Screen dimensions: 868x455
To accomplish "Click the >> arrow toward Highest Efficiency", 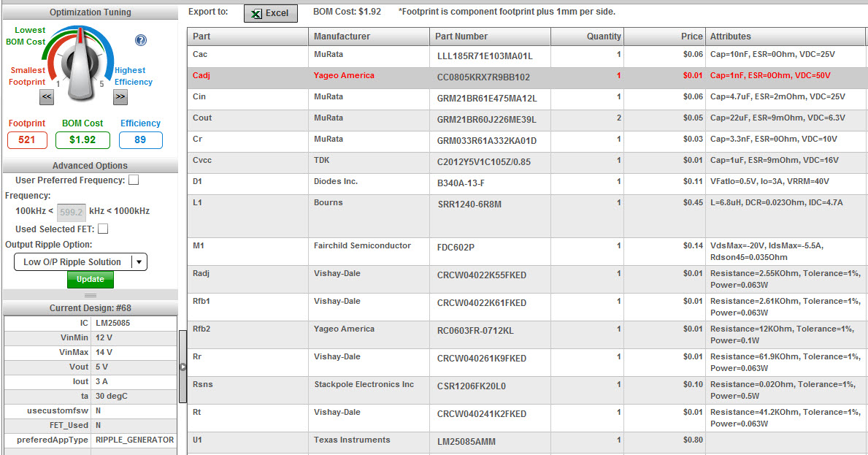I will click(x=120, y=96).
